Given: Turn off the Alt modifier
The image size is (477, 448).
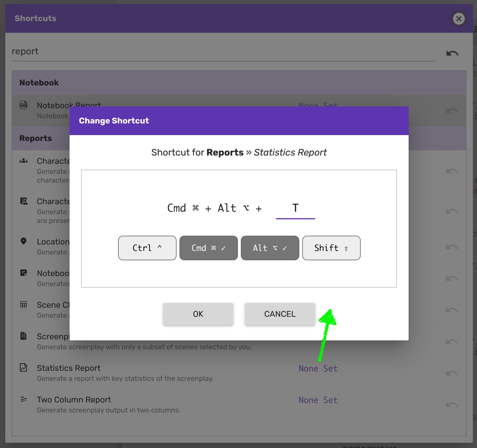Looking at the screenshot, I should (270, 248).
